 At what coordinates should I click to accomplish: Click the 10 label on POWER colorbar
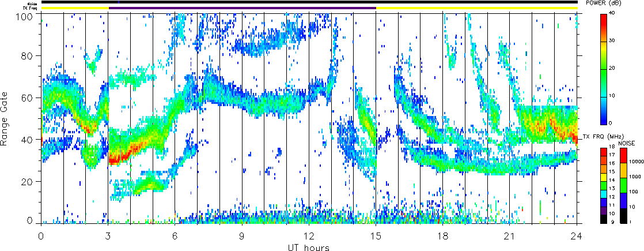point(612,96)
